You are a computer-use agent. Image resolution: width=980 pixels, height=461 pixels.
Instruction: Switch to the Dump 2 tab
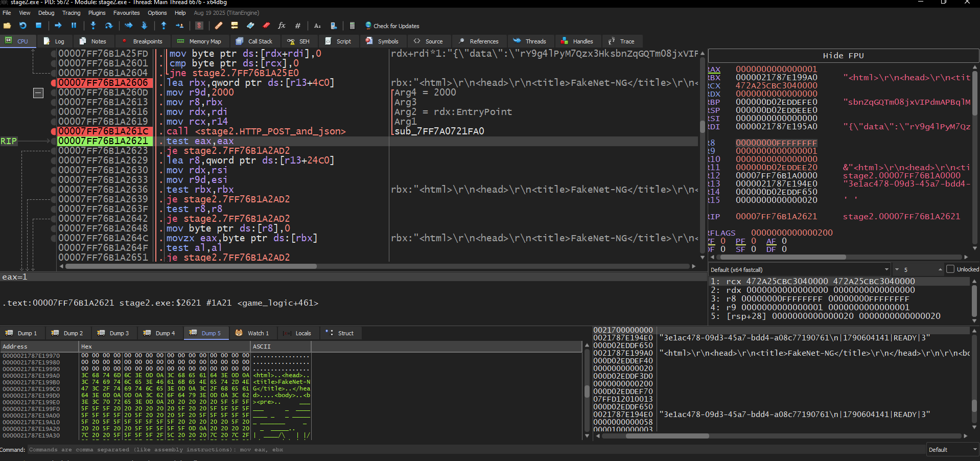tap(68, 333)
